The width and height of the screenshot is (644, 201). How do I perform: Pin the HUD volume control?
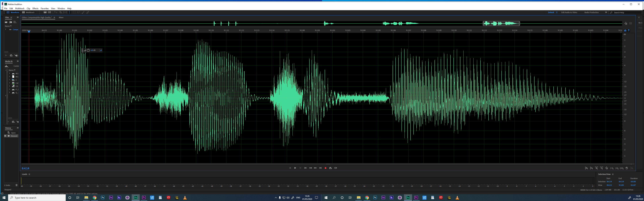pos(101,50)
